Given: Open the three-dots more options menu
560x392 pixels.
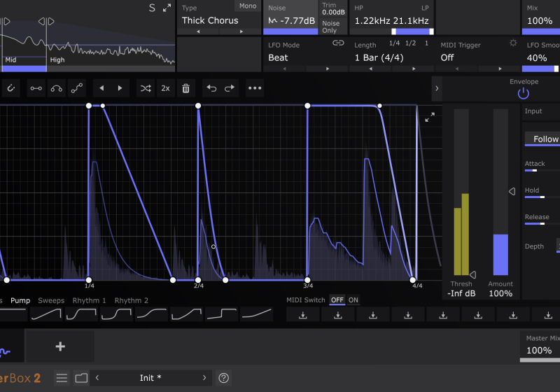Looking at the screenshot, I should (x=255, y=88).
